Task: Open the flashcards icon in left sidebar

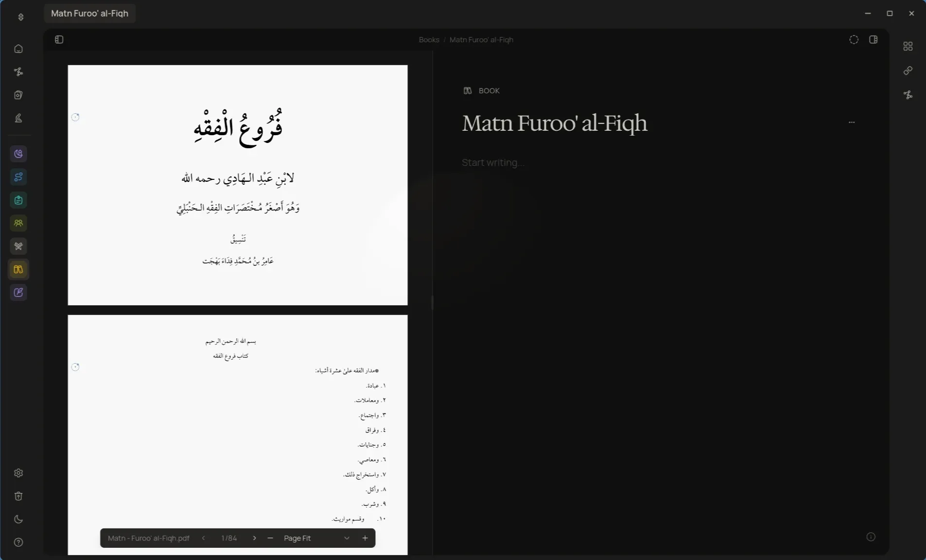Action: coord(18,95)
